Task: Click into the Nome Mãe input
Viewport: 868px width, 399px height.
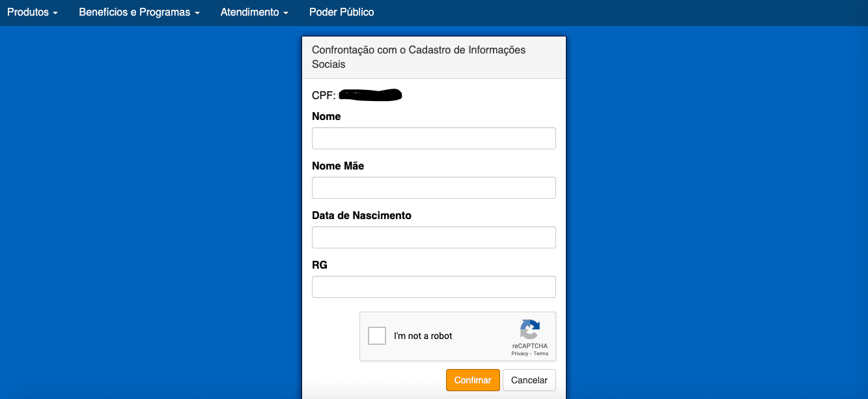Action: [434, 188]
